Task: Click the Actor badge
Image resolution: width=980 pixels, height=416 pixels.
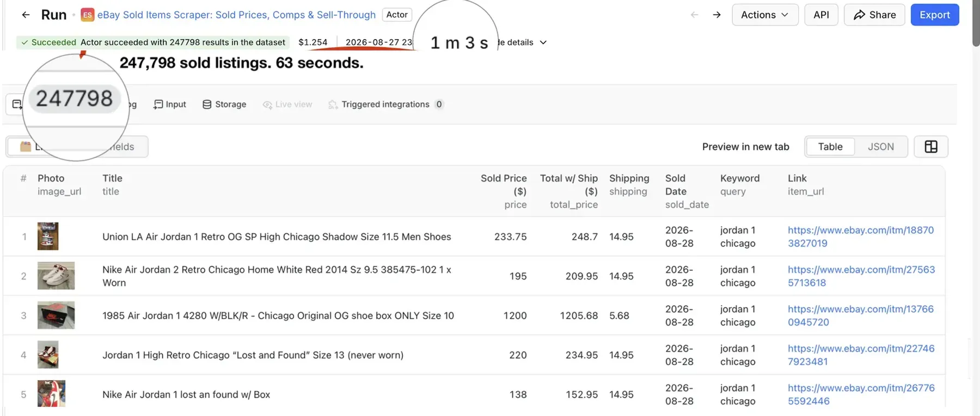Action: pos(397,15)
